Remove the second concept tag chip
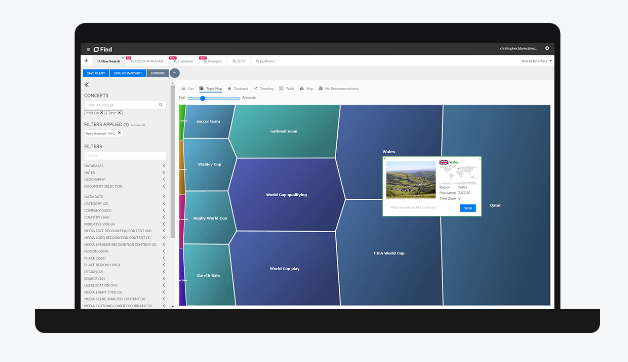The width and height of the screenshot is (628, 362). (119, 113)
